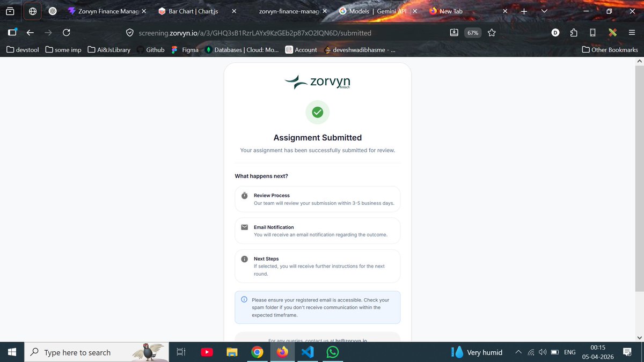The height and width of the screenshot is (362, 644).
Task: Click the What happens next? text
Action: click(x=261, y=176)
